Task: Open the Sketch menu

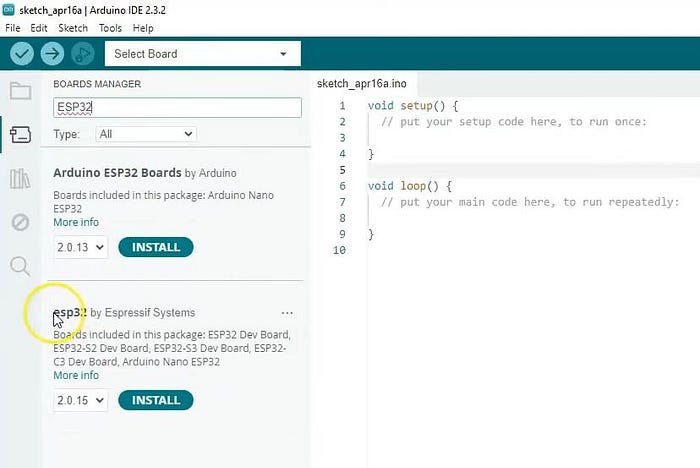Action: [x=73, y=28]
